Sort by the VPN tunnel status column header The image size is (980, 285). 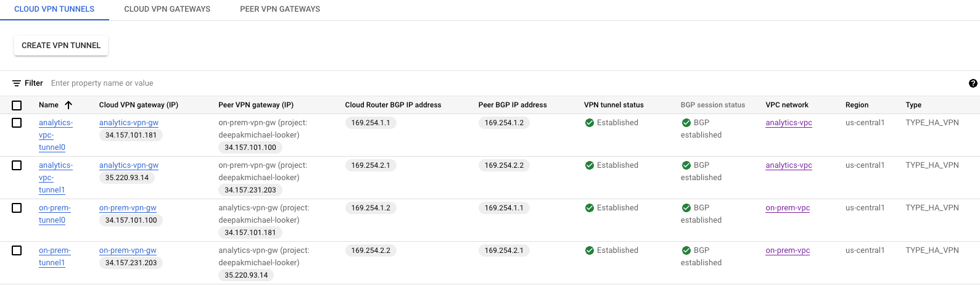[x=614, y=105]
